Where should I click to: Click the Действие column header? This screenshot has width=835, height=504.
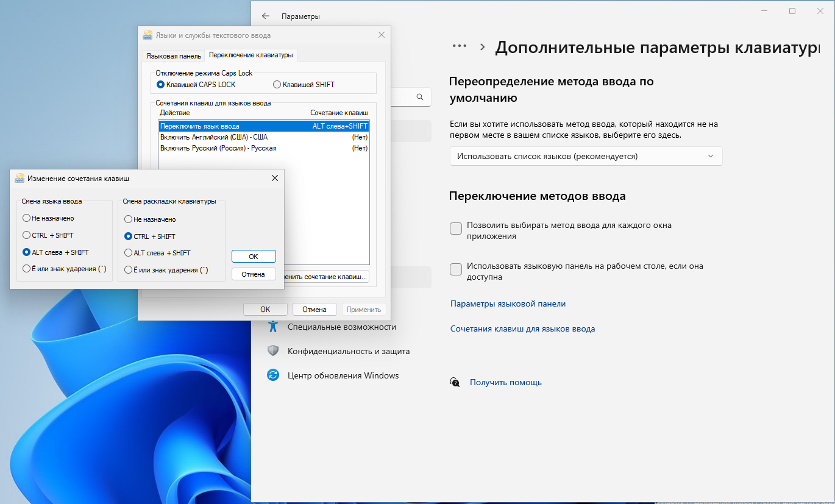(175, 113)
